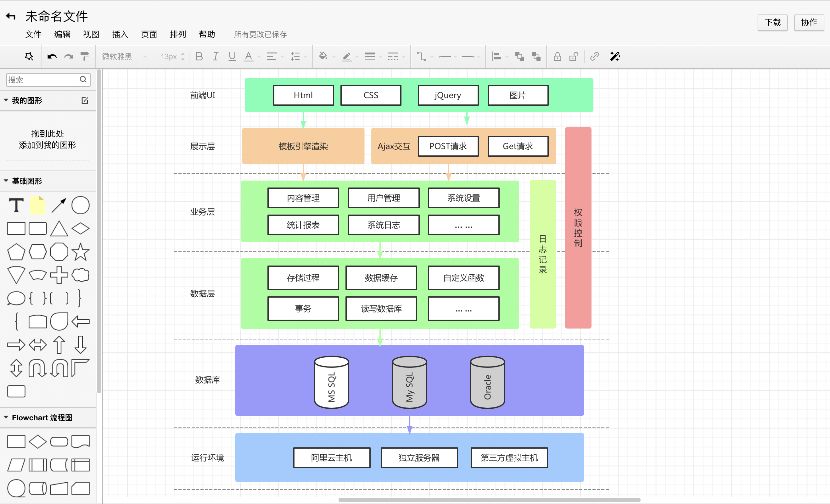The image size is (830, 504).
Task: Click the italic formatting icon
Action: pos(215,56)
